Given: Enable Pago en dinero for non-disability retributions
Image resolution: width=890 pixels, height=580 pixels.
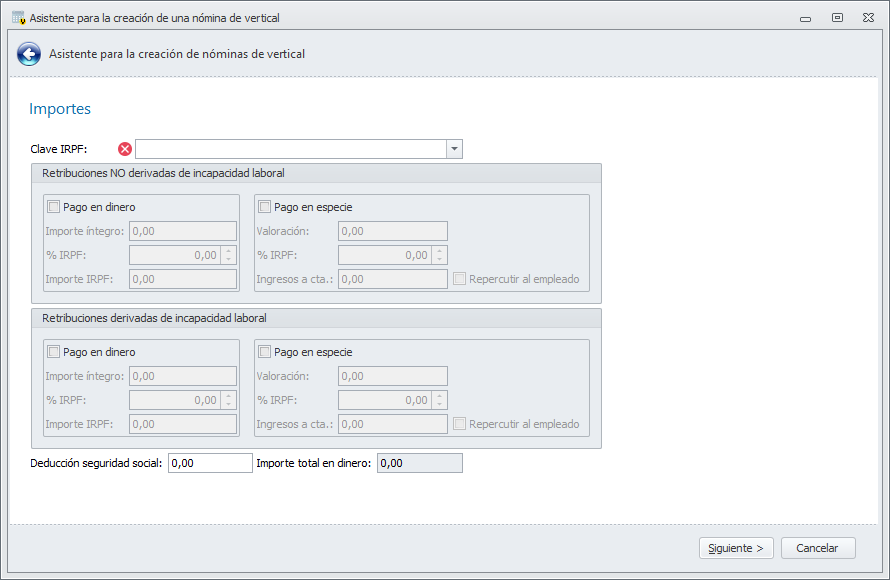Looking at the screenshot, I should [54, 207].
